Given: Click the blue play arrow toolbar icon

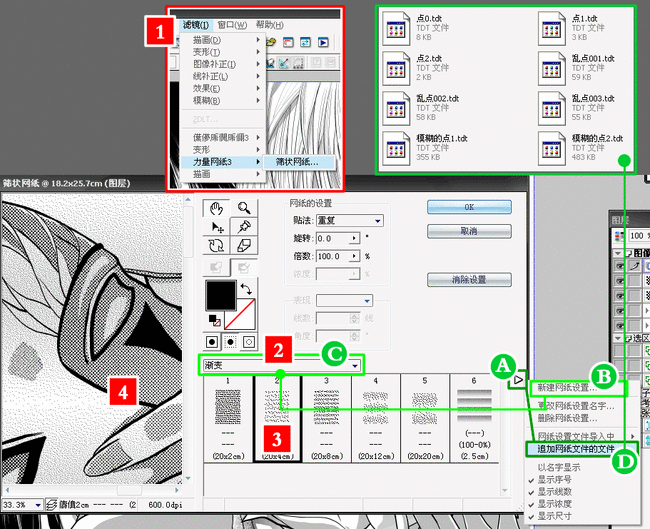Looking at the screenshot, I should [x=323, y=42].
